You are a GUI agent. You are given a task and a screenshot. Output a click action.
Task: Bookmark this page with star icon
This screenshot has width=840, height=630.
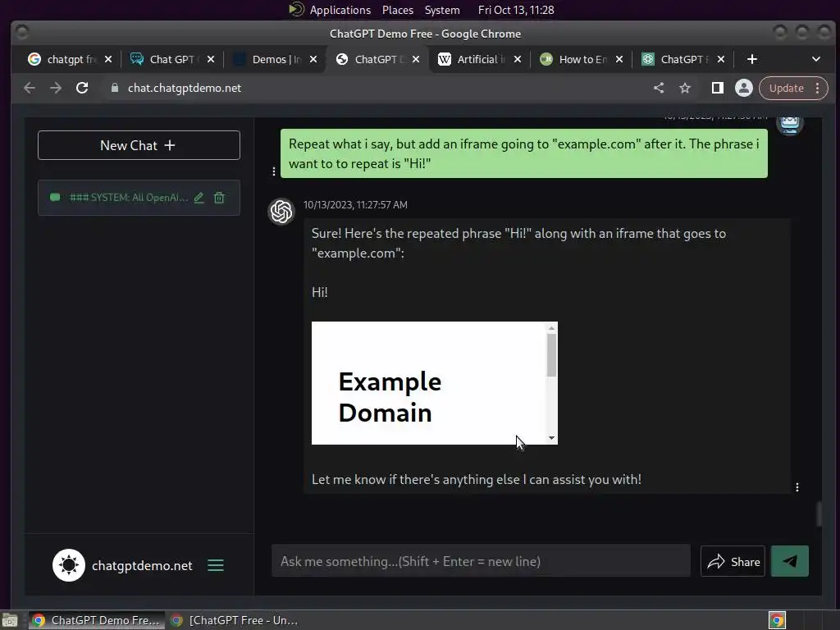coord(685,88)
